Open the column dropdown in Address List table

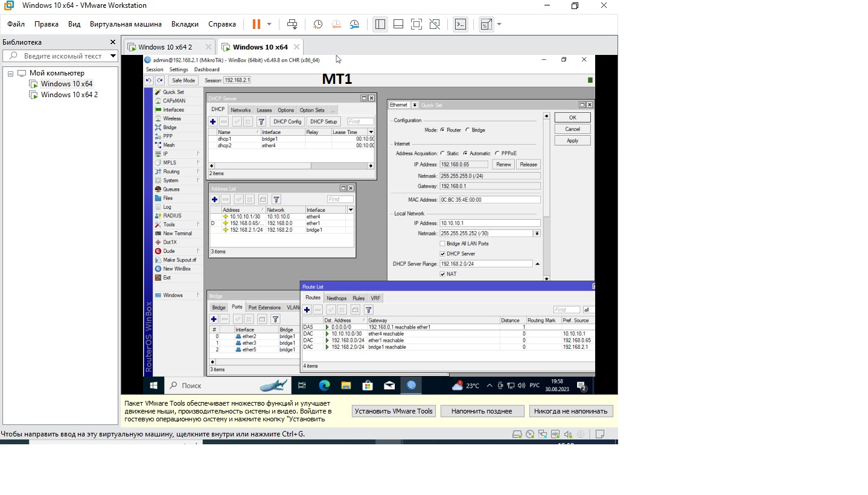click(x=351, y=209)
